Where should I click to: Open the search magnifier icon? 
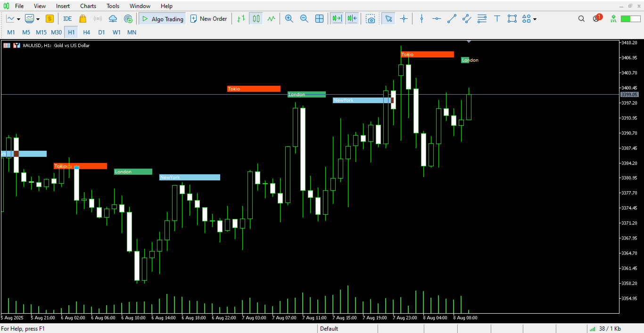(x=582, y=19)
